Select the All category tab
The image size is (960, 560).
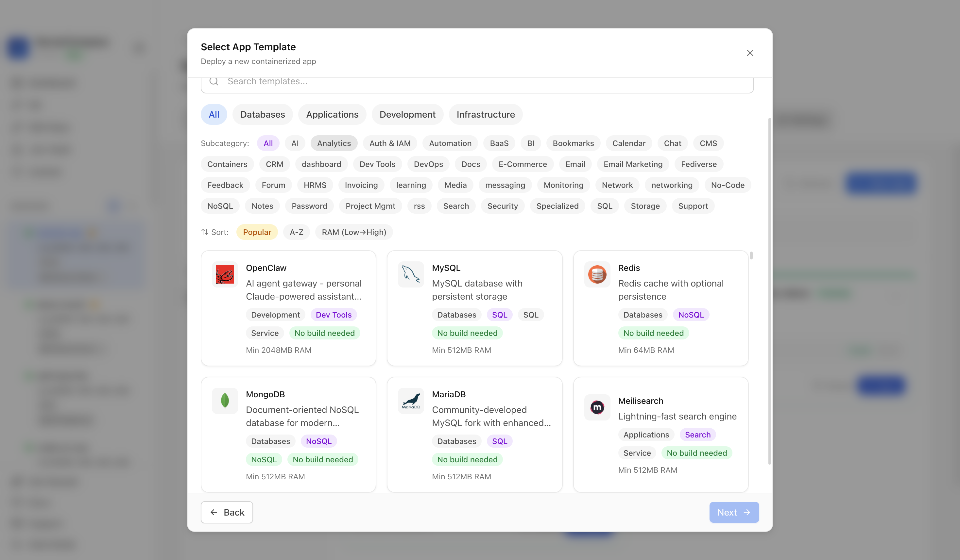(214, 114)
